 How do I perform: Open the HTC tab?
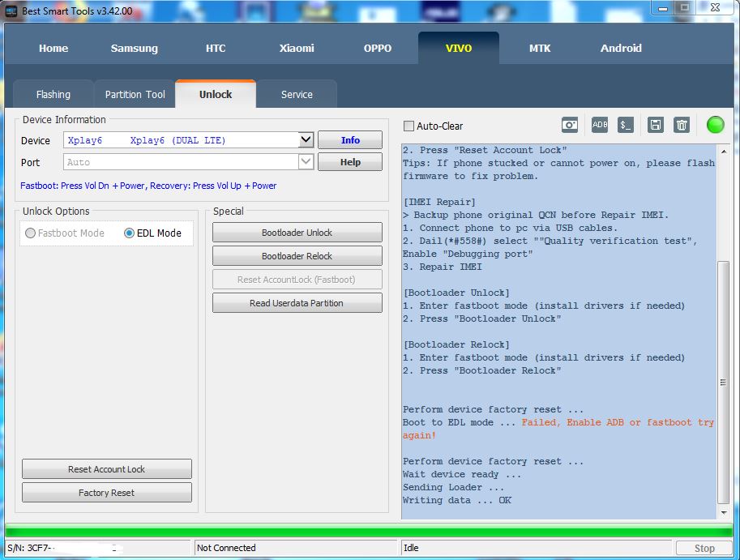(x=216, y=48)
